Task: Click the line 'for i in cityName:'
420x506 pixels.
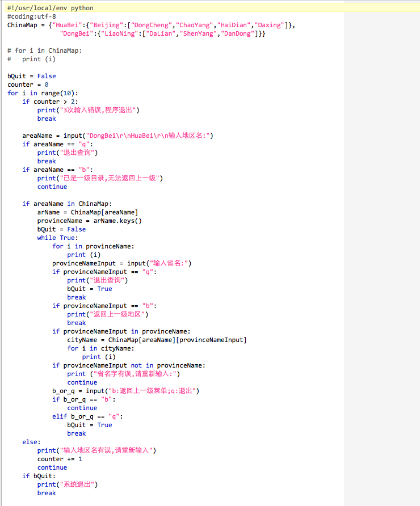Action: click(x=100, y=348)
